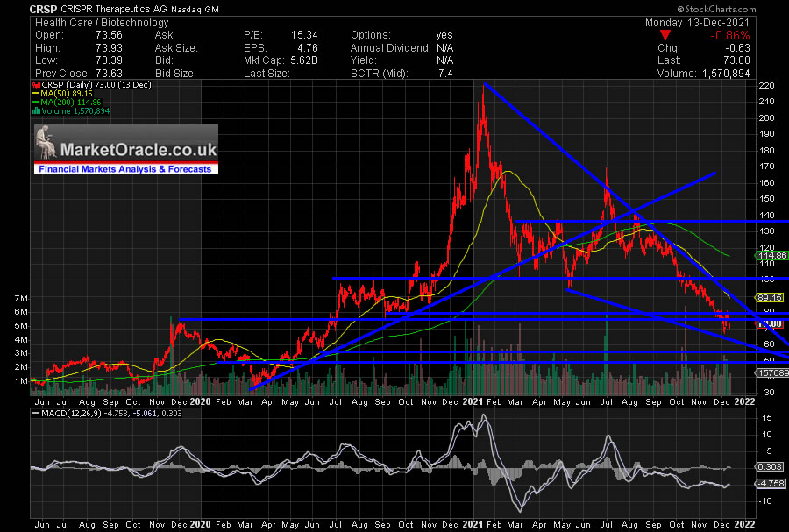Click the Volume bar-chart legend icon

tap(34, 110)
